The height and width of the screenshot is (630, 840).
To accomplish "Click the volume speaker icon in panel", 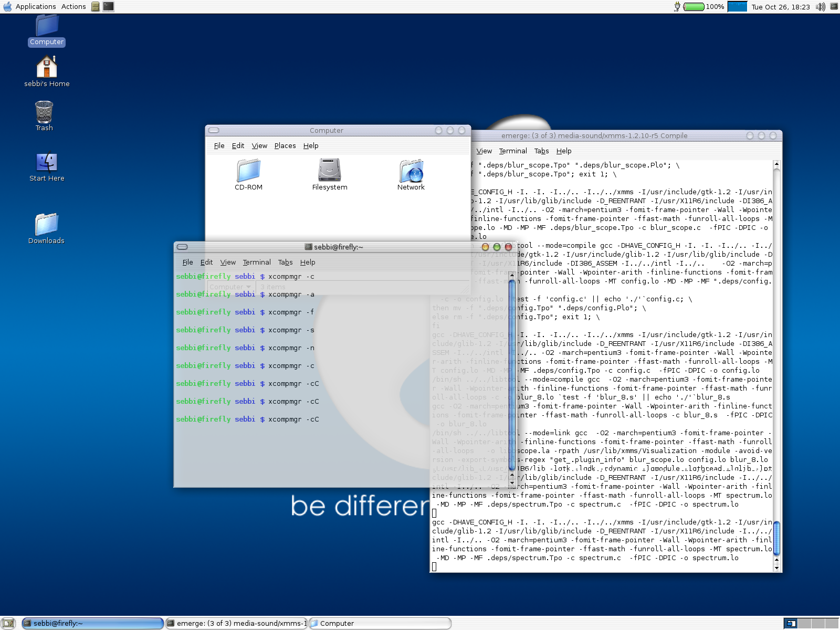I will click(x=821, y=7).
